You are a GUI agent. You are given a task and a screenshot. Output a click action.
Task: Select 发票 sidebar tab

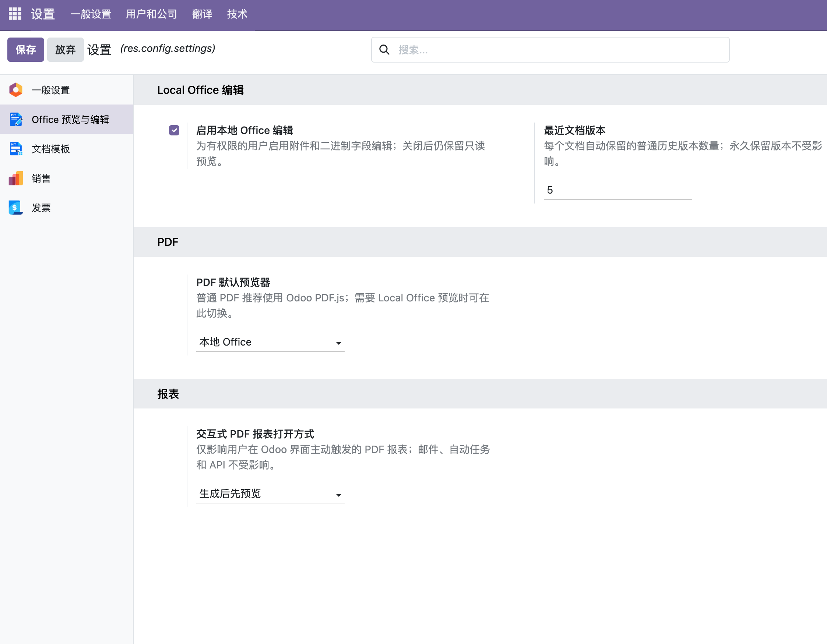67,208
